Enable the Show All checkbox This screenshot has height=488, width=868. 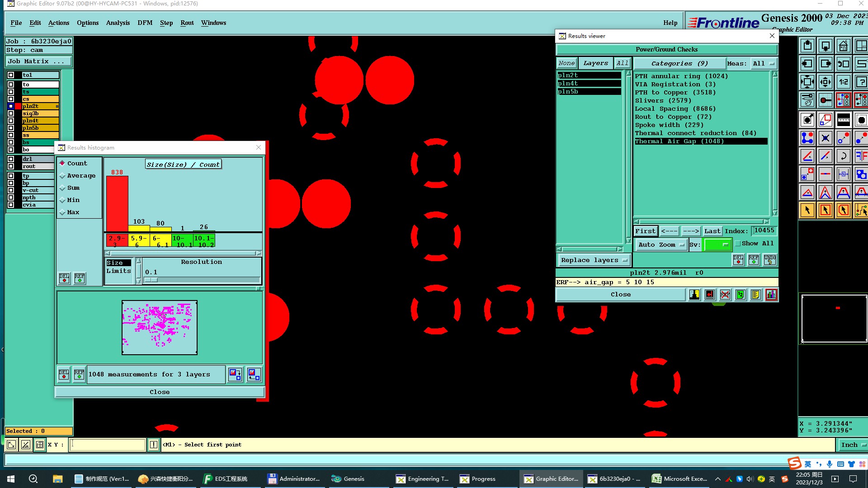pyautogui.click(x=738, y=244)
